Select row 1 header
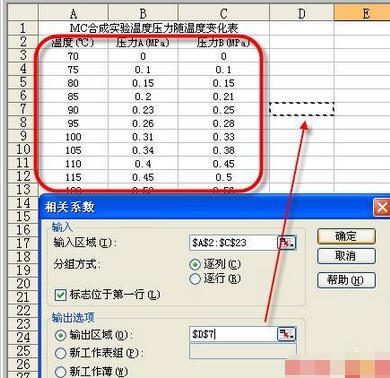 click(23, 28)
